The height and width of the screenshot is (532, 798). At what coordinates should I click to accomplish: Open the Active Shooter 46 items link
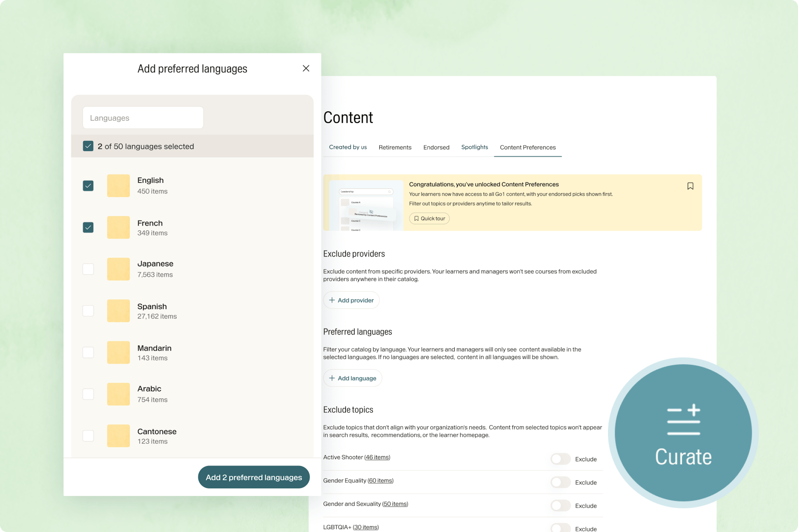coord(377,457)
